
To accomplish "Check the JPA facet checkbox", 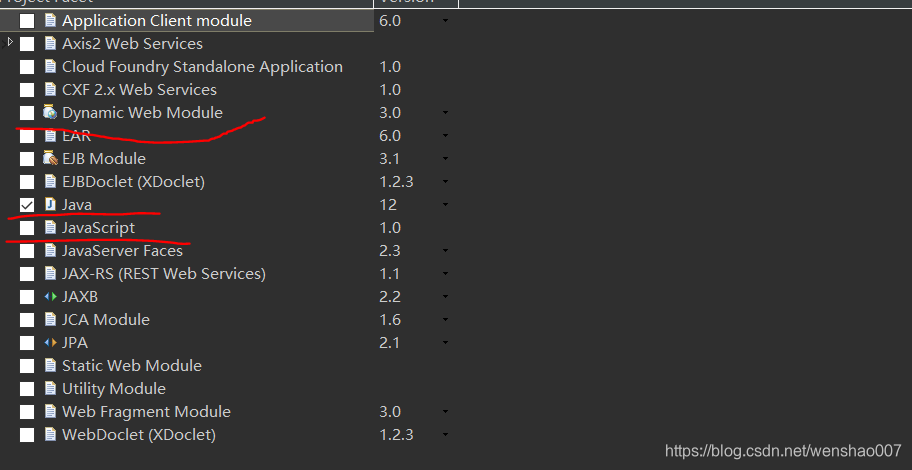I will point(27,343).
